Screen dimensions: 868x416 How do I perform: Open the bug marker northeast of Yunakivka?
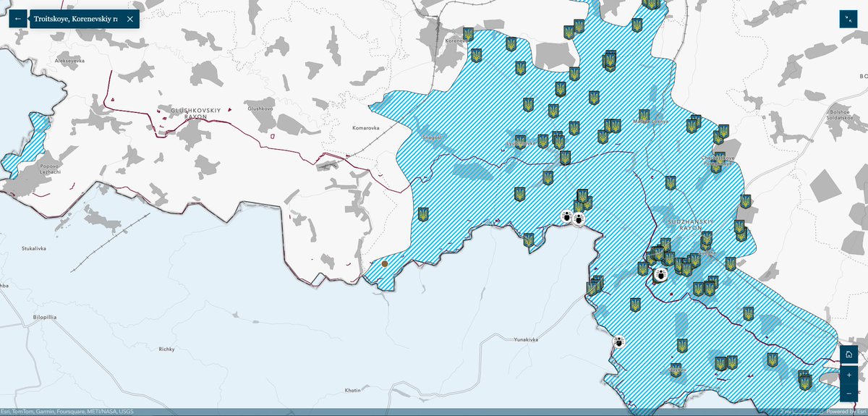click(618, 341)
